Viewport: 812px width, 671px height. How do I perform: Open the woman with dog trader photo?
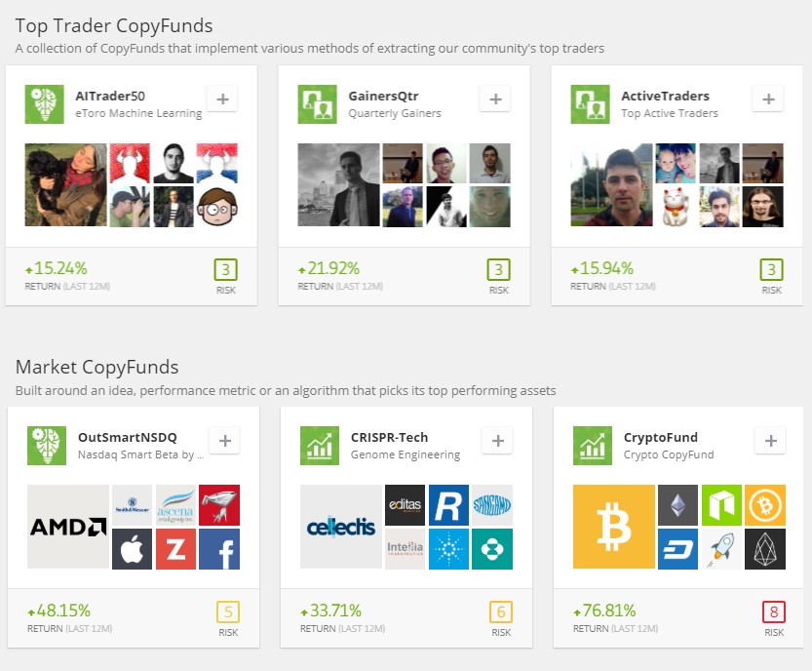pyautogui.click(x=65, y=185)
